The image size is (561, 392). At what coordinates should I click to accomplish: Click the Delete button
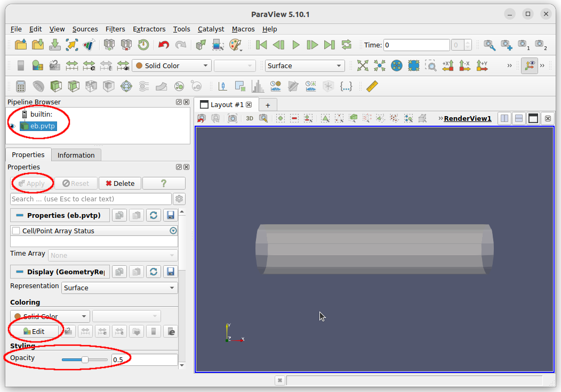119,183
